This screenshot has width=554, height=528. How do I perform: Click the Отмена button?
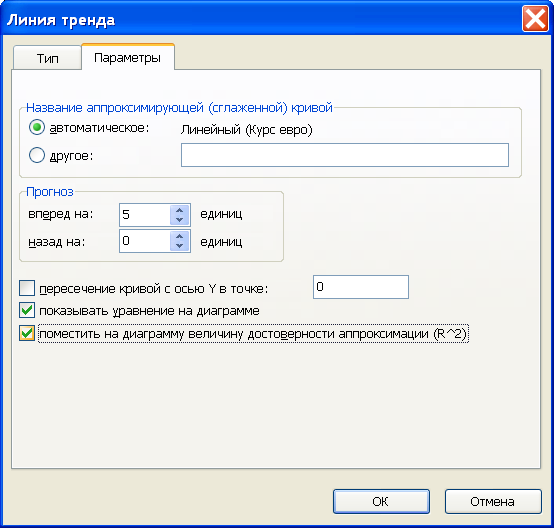click(493, 501)
